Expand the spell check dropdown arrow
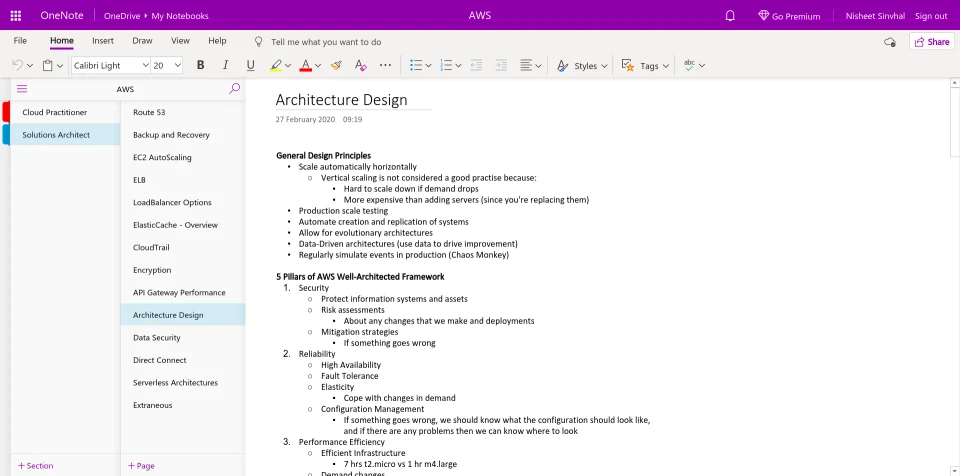Viewport: 960px width, 476px height. pos(702,66)
